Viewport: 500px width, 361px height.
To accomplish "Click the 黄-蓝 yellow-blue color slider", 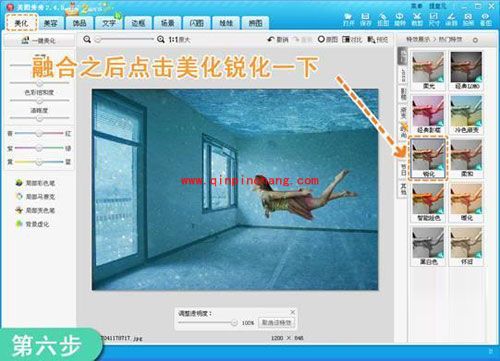I will tap(39, 162).
